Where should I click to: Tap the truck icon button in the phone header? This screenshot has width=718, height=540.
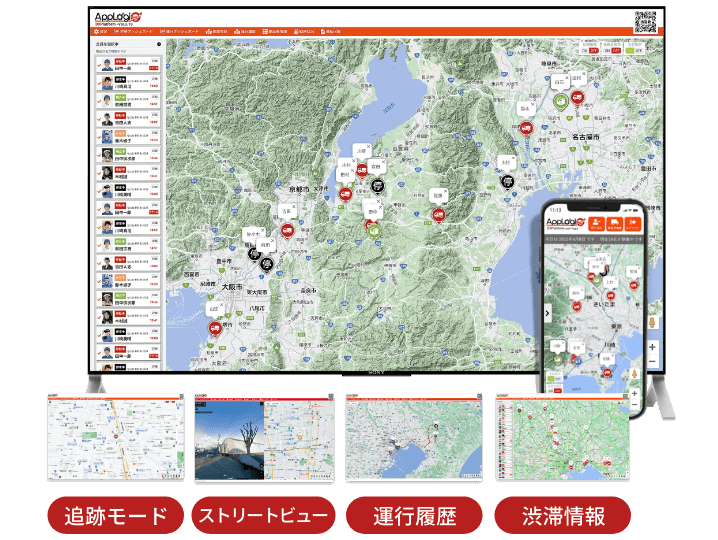pyautogui.click(x=615, y=223)
